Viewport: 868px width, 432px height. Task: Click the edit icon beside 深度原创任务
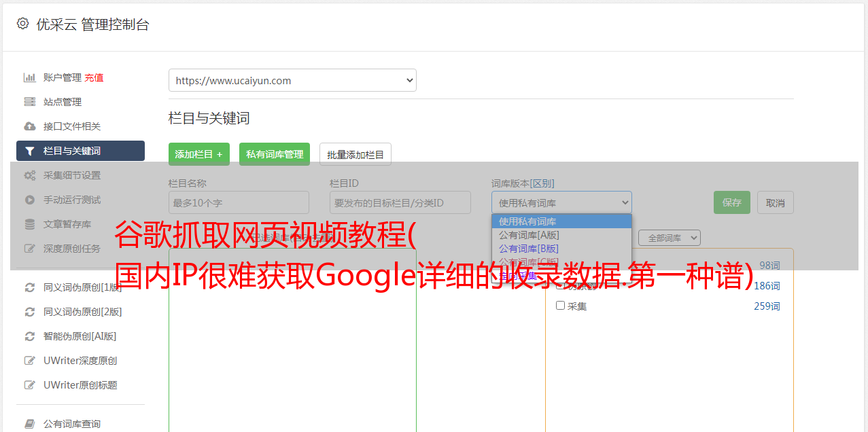(29, 249)
